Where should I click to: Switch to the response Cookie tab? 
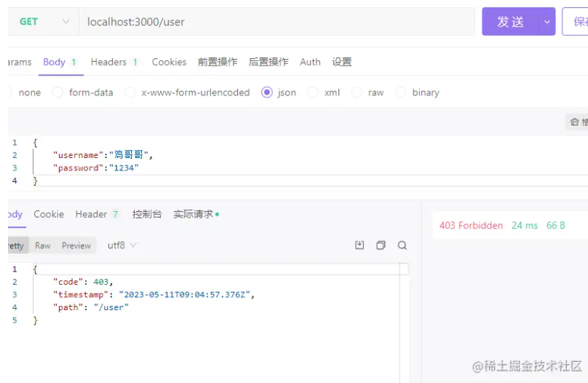coord(49,214)
